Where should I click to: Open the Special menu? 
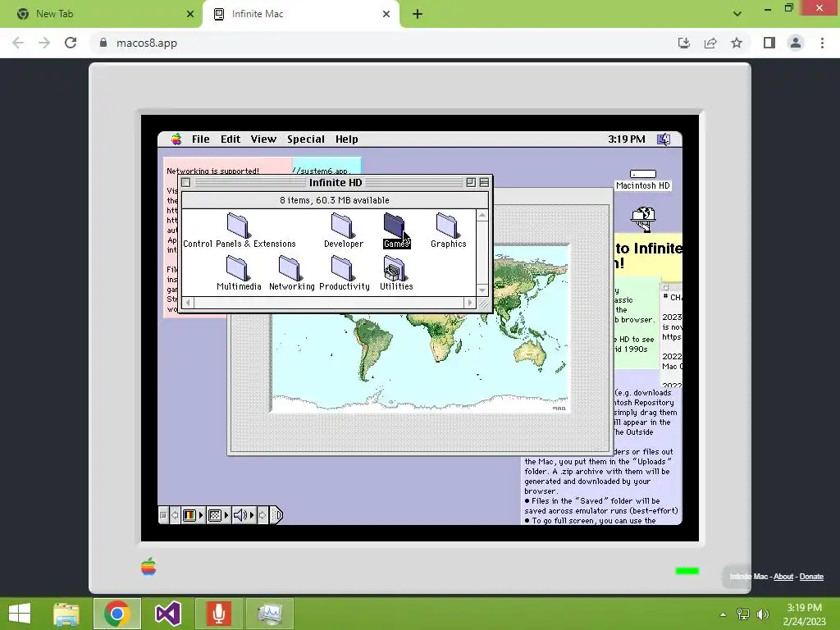pyautogui.click(x=306, y=139)
